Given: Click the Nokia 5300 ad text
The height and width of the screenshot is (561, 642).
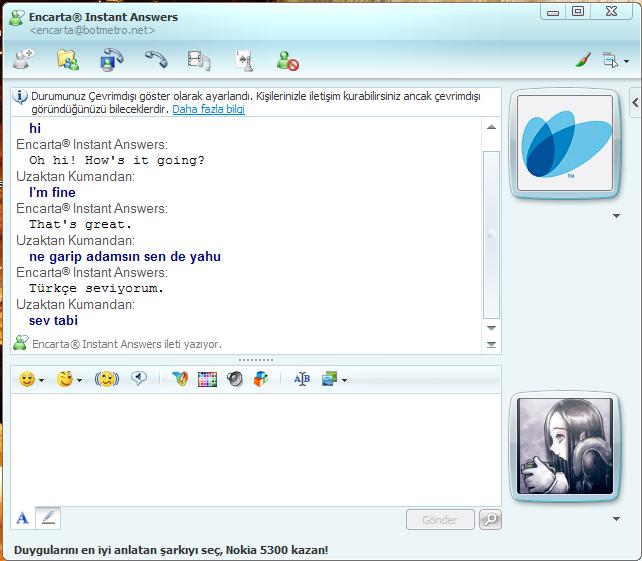Looking at the screenshot, I should point(171,550).
